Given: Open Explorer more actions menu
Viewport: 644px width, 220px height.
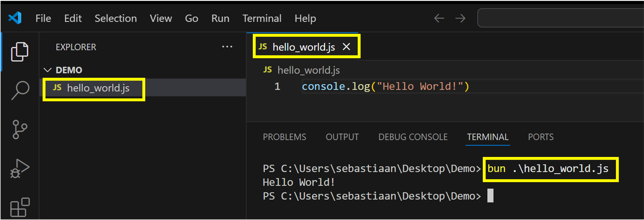Looking at the screenshot, I should coord(228,47).
